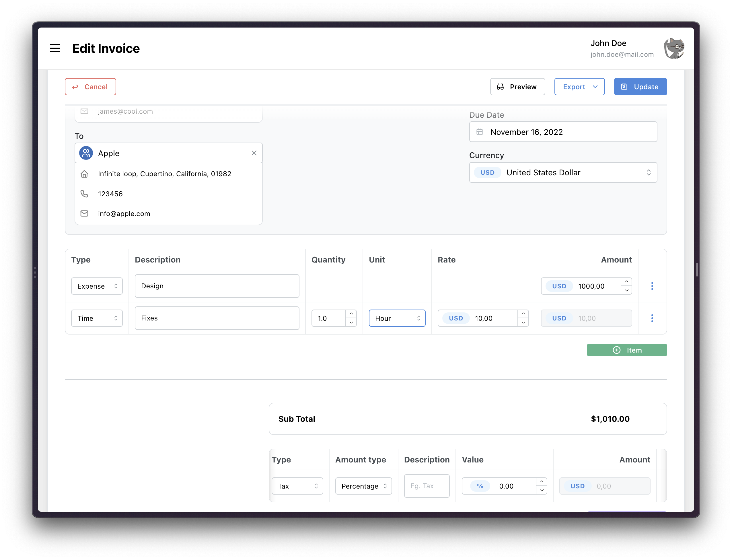Open the hamburger navigation menu
732x560 pixels.
pyautogui.click(x=55, y=48)
